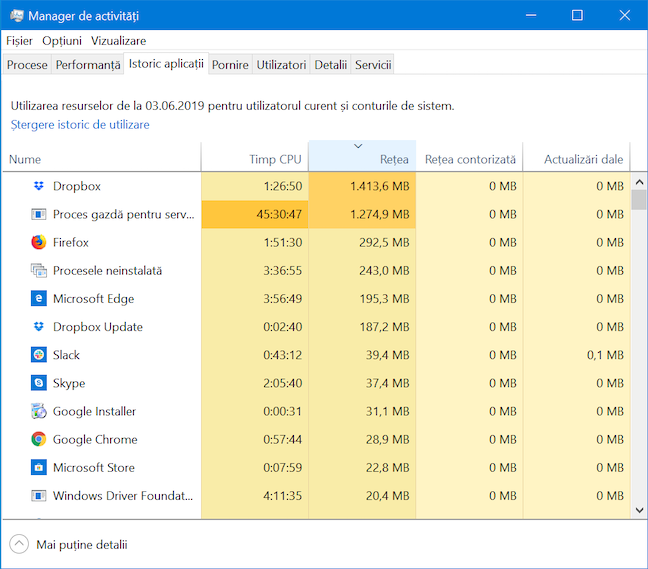Sort by the Nume column header
This screenshot has width=648, height=569.
coord(102,159)
